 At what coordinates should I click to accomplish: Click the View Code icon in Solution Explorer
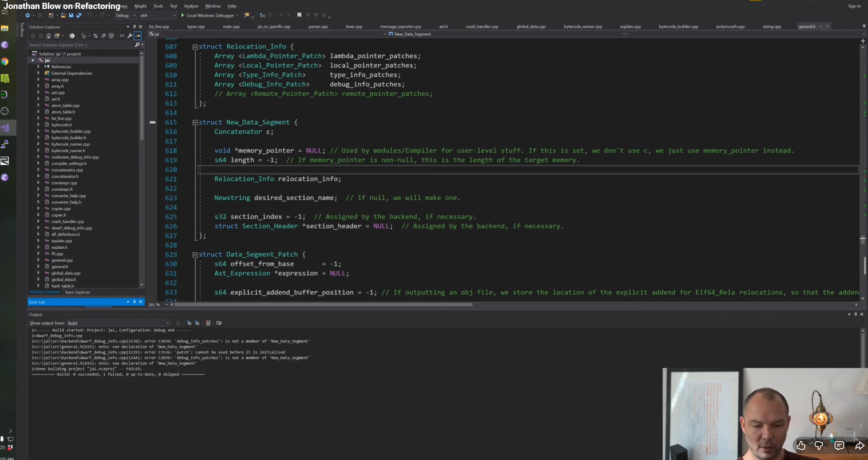(122, 36)
